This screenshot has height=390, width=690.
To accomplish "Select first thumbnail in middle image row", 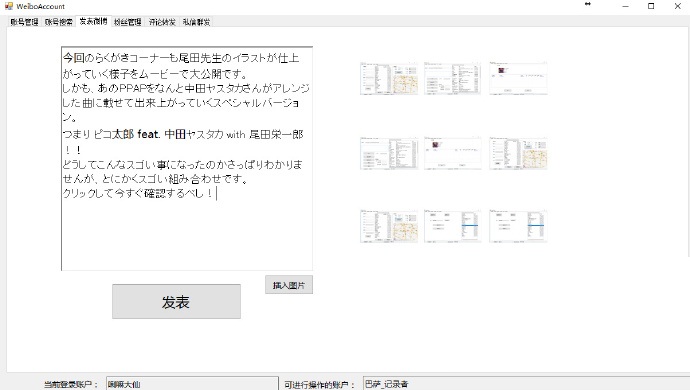I will [389, 153].
